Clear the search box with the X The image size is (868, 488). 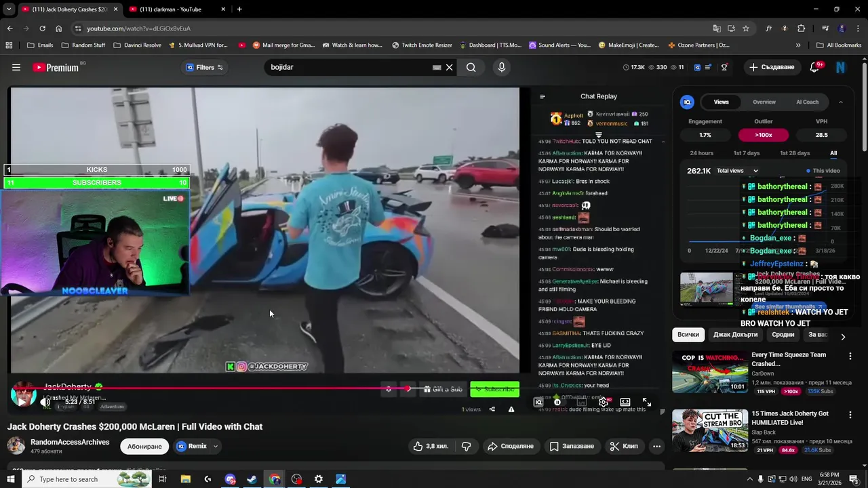click(449, 67)
